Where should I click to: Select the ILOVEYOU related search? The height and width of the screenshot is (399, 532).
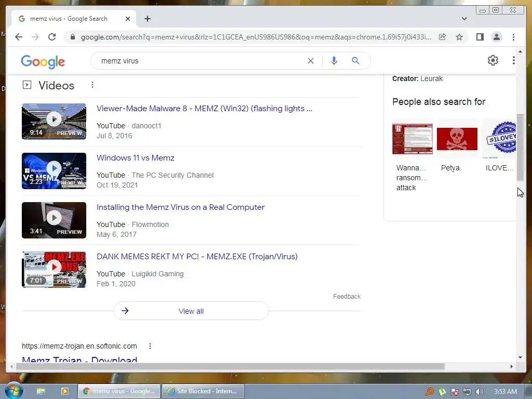click(500, 147)
